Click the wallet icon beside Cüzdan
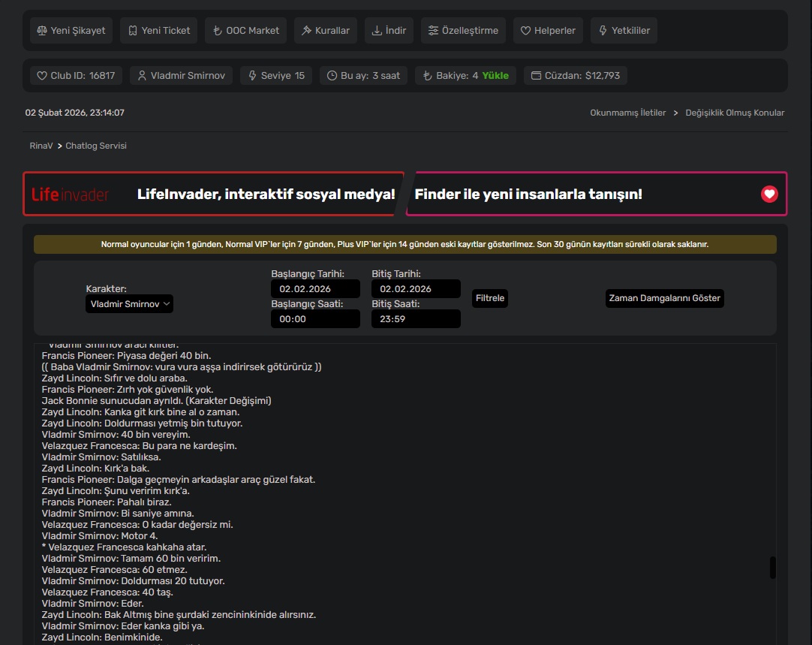The width and height of the screenshot is (812, 645). point(536,76)
